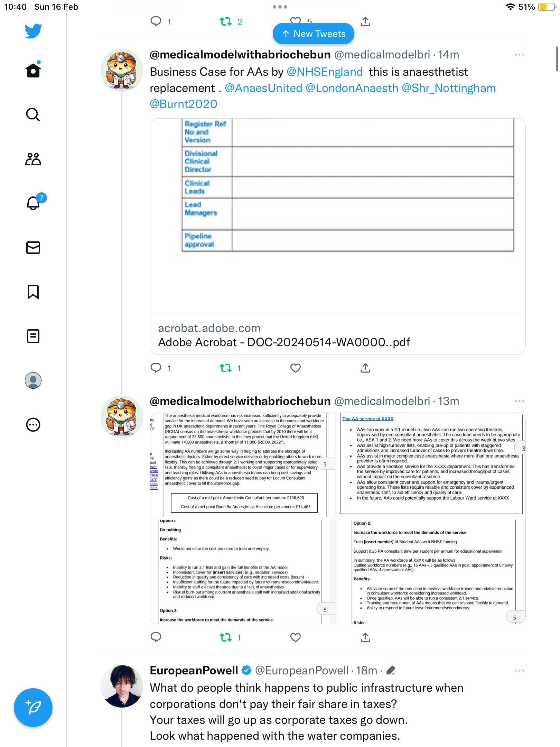560x747 pixels.
Task: Retweet the Business Case for AAs tweet
Action: [x=226, y=368]
